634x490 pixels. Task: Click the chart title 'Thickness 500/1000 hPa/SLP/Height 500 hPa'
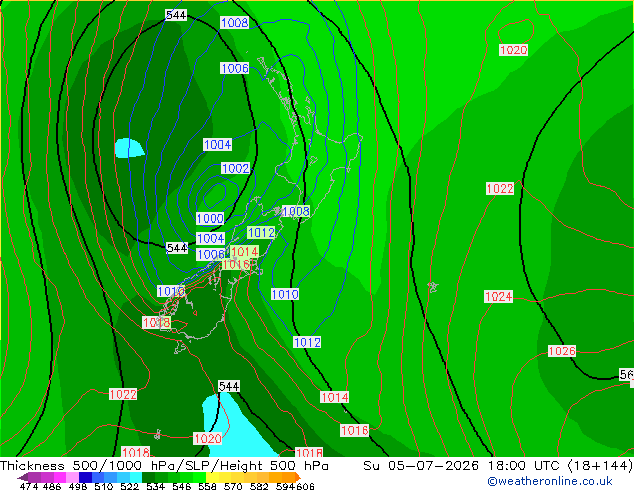point(164,466)
